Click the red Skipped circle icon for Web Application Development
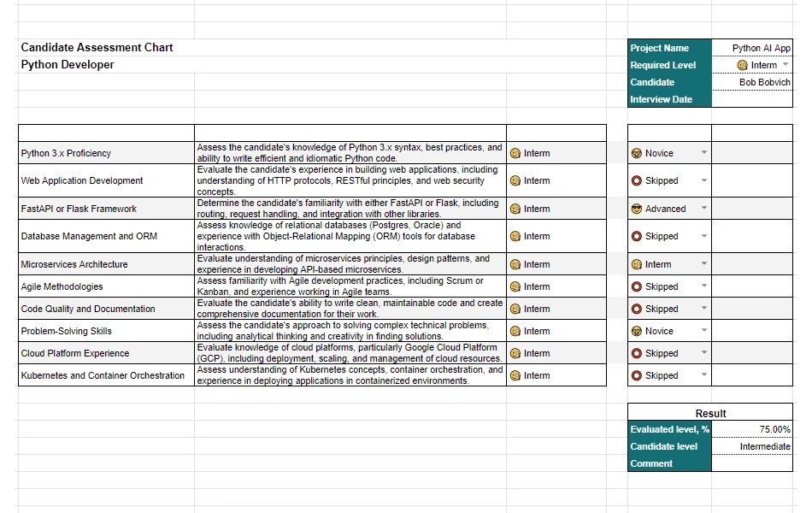812x513 pixels. point(637,181)
